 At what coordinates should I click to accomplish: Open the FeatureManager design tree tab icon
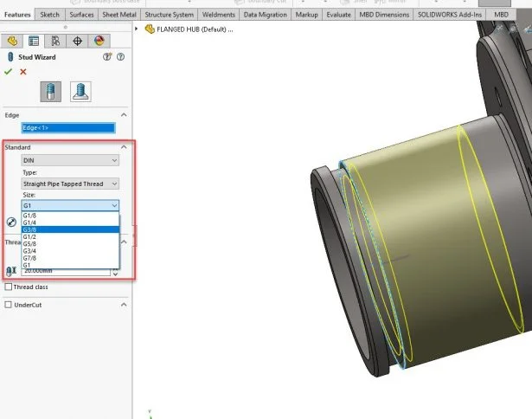point(12,41)
